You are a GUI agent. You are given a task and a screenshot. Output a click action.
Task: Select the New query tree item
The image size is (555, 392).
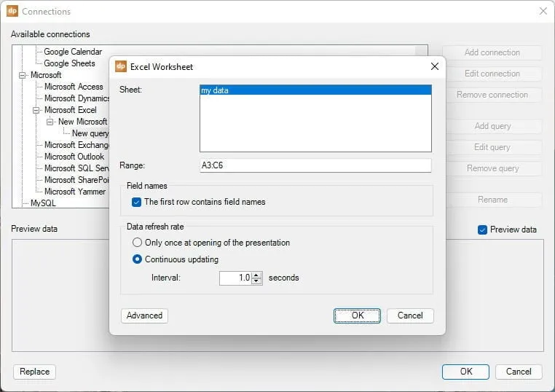(x=90, y=133)
